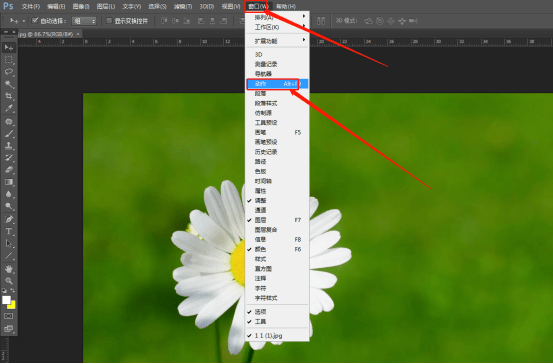Select the Gradient tool

[x=9, y=182]
